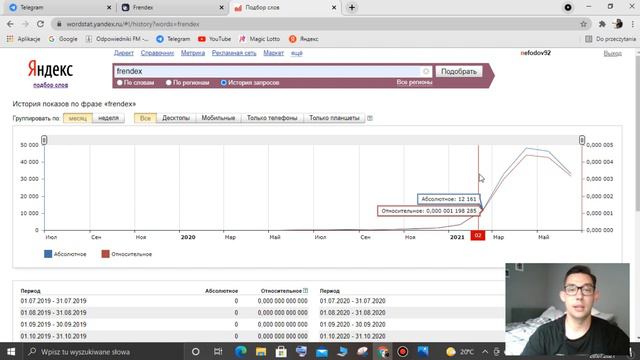Close the Frendex tab
The width and height of the screenshot is (640, 360).
click(x=222, y=7)
